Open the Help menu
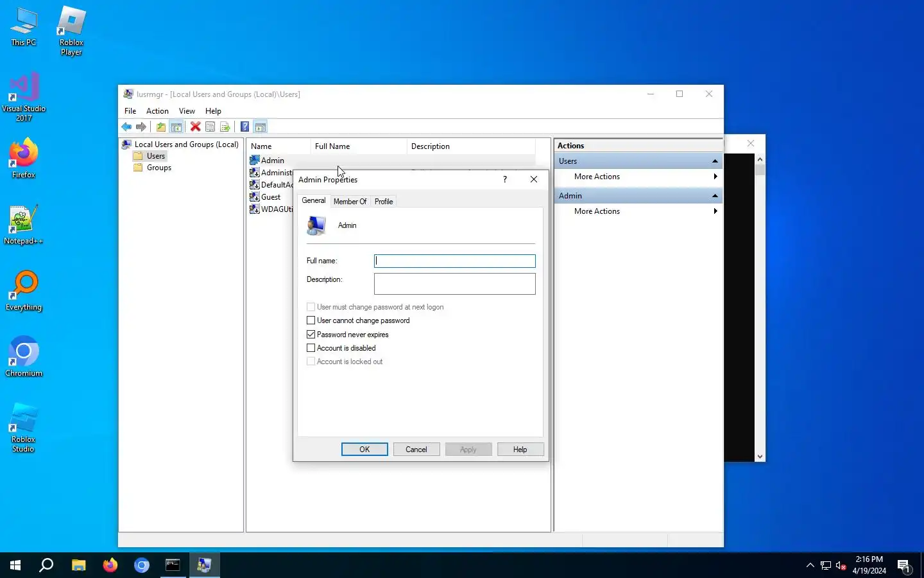This screenshot has height=578, width=924. pos(213,111)
